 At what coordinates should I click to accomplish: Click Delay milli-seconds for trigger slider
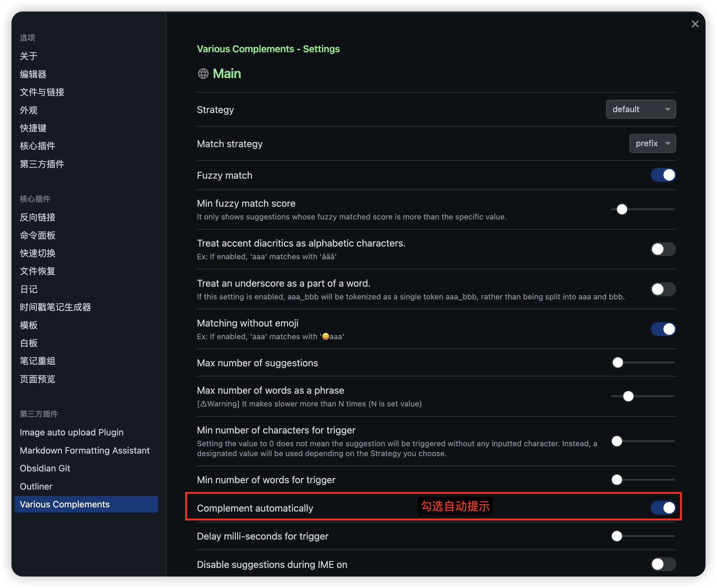[x=617, y=536]
